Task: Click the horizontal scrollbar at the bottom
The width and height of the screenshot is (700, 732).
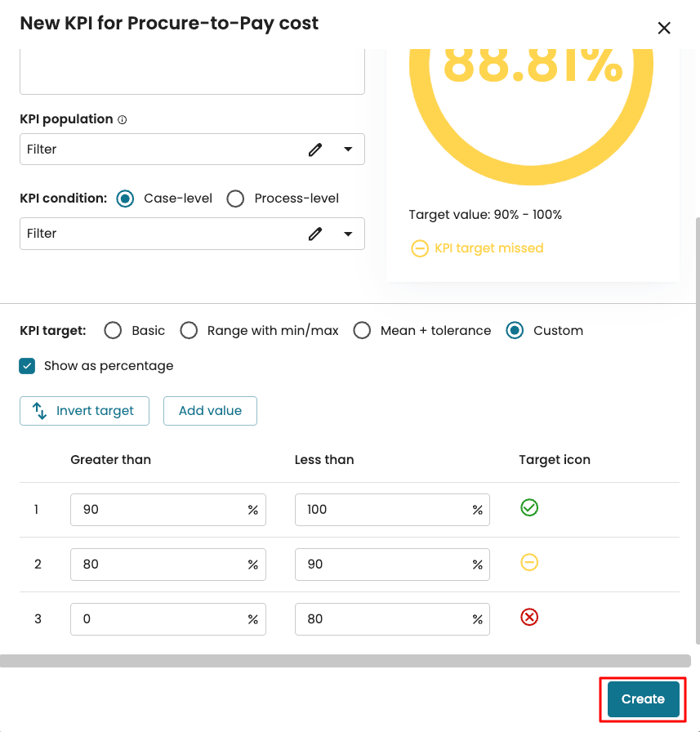Action: (345, 661)
